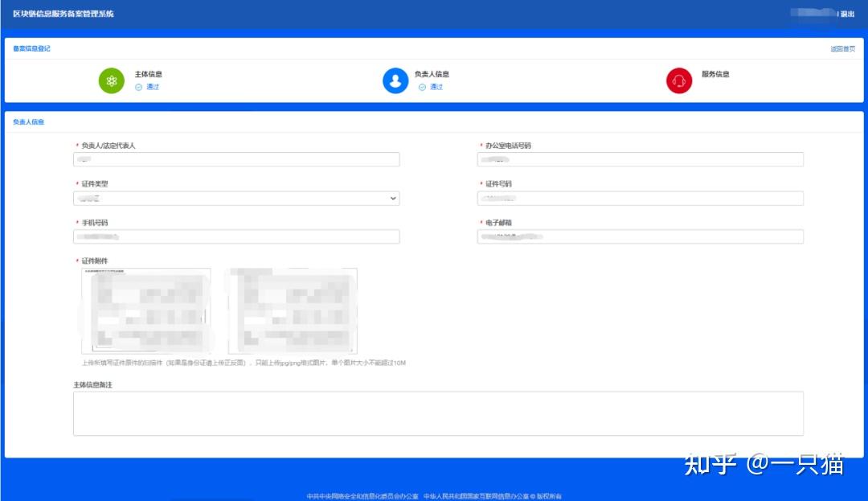Screen dimensions: 868x501
Task: Go to the 服务信息 step label
Action: point(715,74)
